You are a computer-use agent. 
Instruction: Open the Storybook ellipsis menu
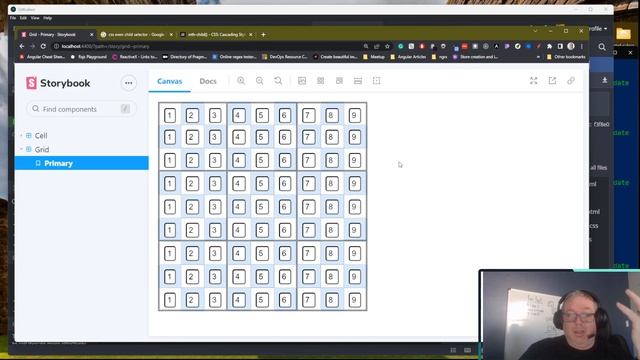[129, 83]
